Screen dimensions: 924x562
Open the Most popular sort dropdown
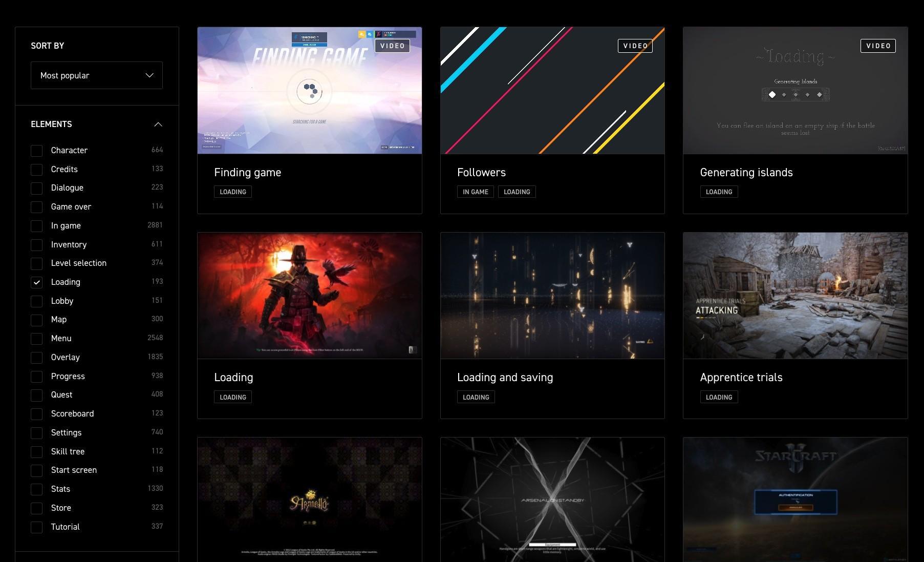pos(97,75)
